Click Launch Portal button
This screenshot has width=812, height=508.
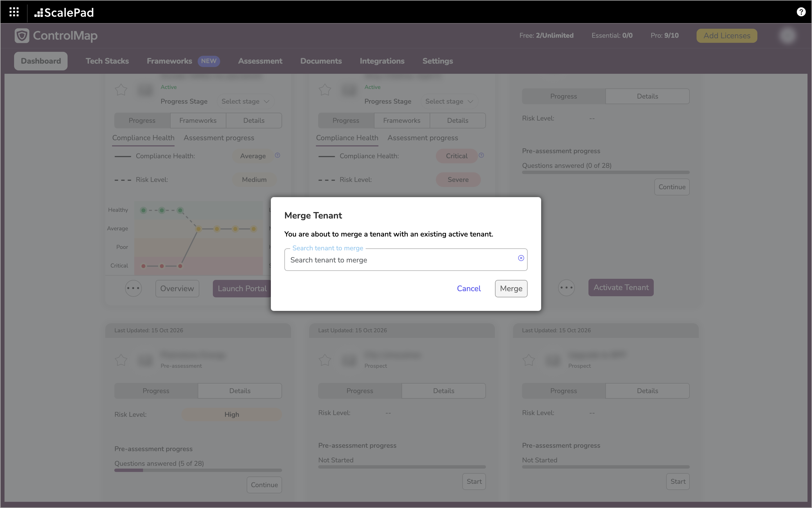point(242,289)
